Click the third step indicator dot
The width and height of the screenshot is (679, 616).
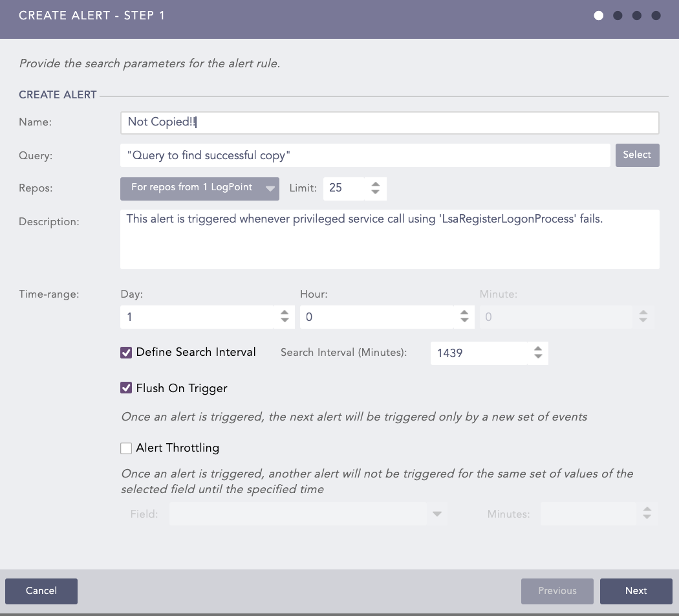(x=637, y=16)
